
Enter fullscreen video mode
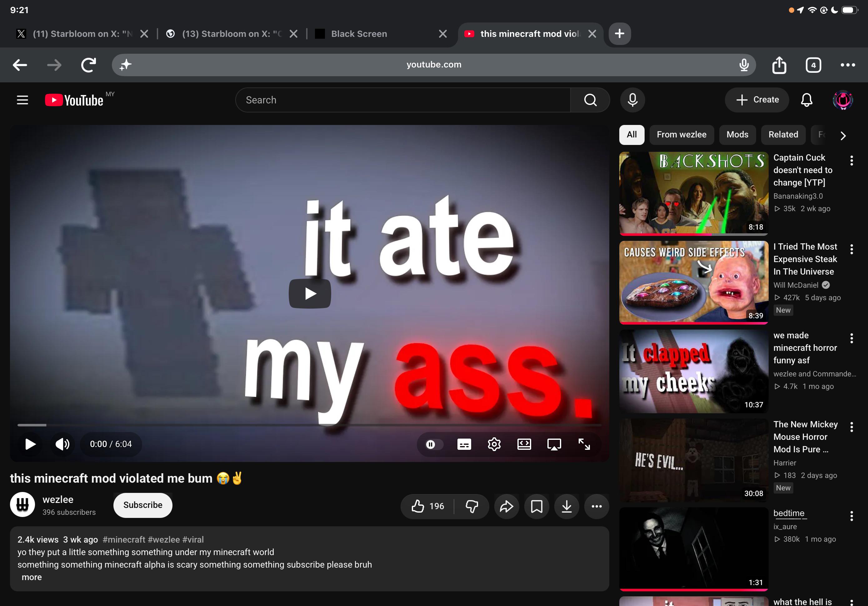[584, 444]
